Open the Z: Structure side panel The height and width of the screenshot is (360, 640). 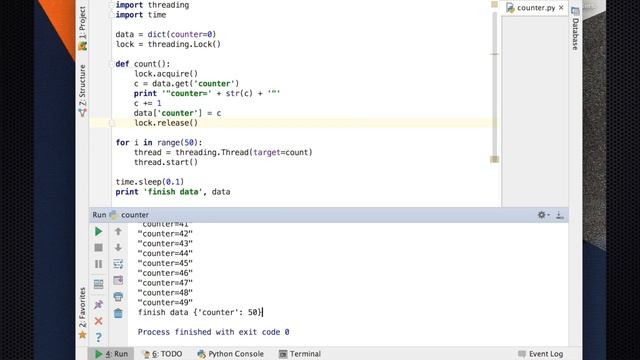[82, 91]
